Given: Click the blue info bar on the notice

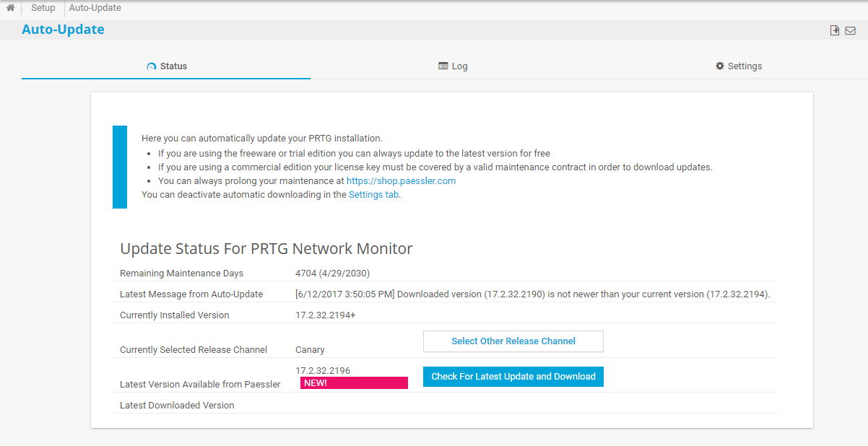Looking at the screenshot, I should tap(120, 167).
